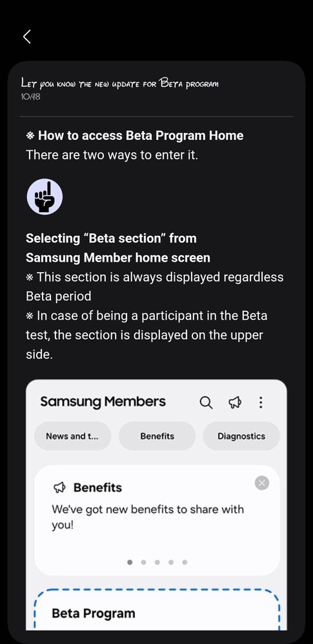Jump to the last carousel page dot
The width and height of the screenshot is (313, 644).
(185, 562)
